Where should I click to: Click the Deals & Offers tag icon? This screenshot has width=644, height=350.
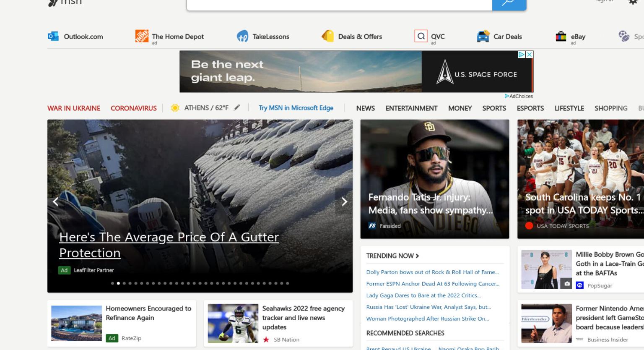pos(327,36)
